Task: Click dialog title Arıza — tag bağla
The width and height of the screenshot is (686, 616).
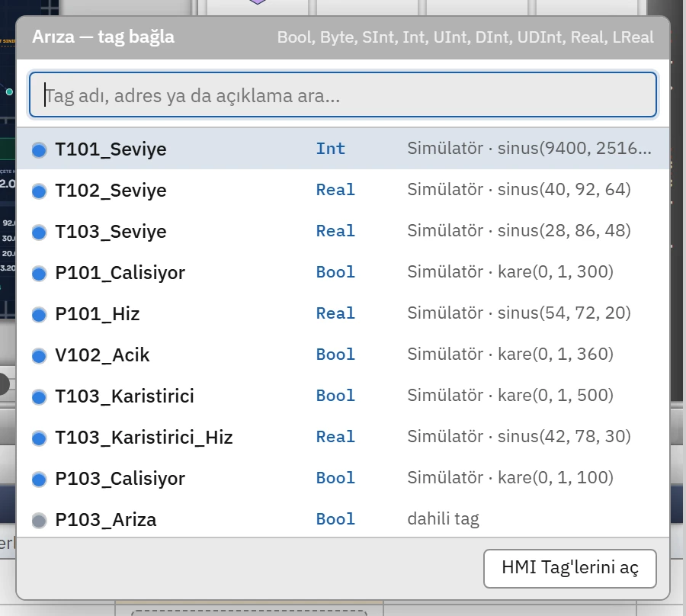Action: (x=103, y=37)
